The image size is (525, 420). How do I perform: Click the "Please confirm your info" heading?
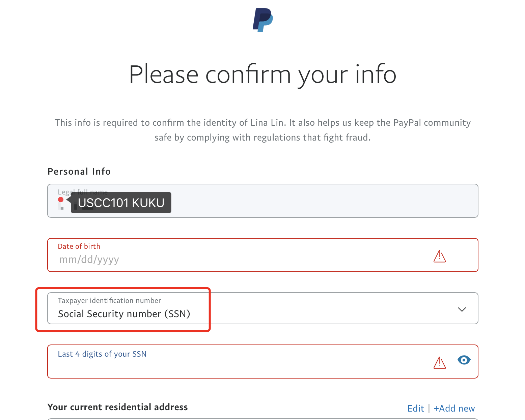pos(262,74)
